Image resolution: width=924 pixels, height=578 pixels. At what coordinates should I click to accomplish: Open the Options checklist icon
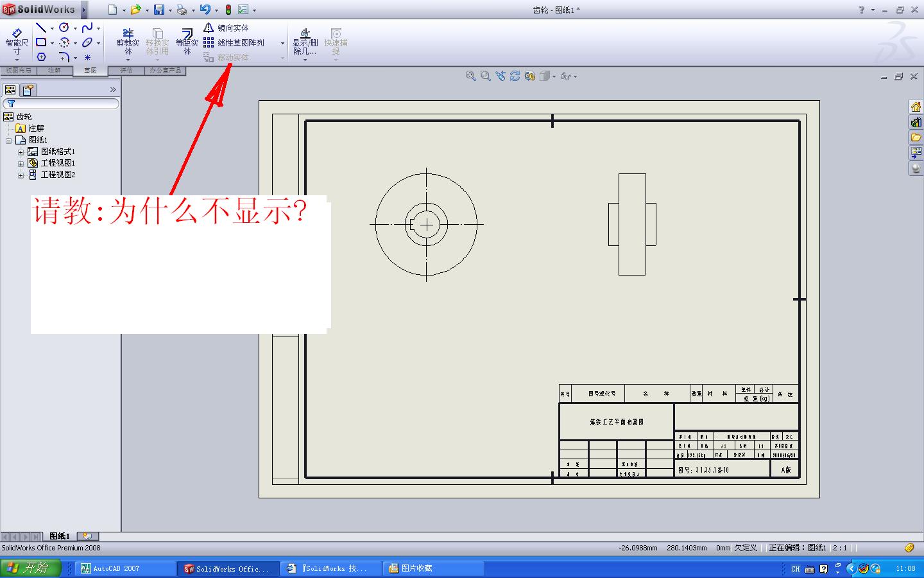243,10
